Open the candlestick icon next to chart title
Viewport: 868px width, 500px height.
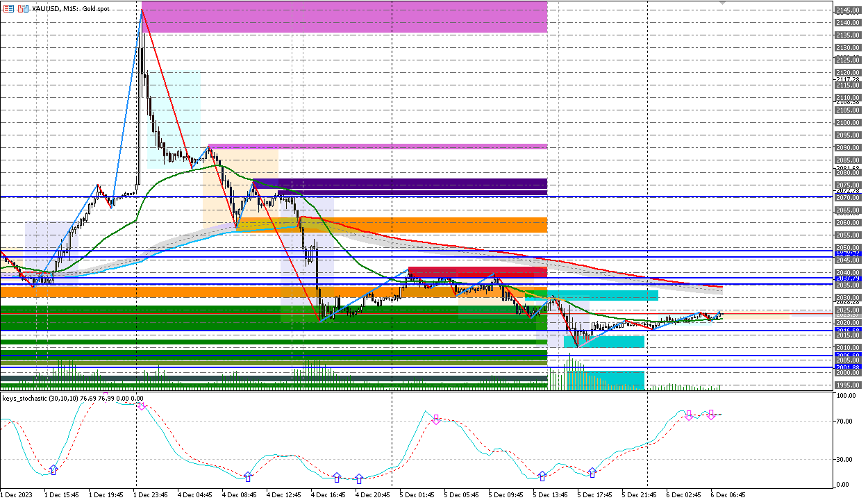(x=24, y=8)
